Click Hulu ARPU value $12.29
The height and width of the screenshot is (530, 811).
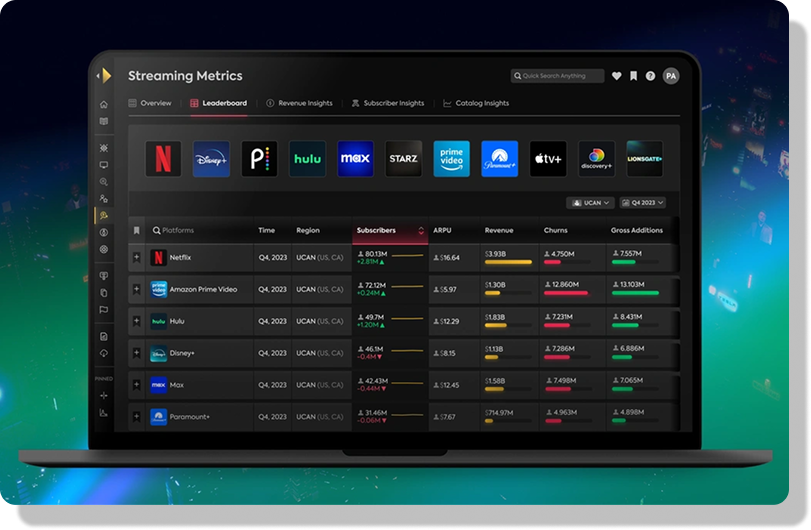click(x=449, y=322)
